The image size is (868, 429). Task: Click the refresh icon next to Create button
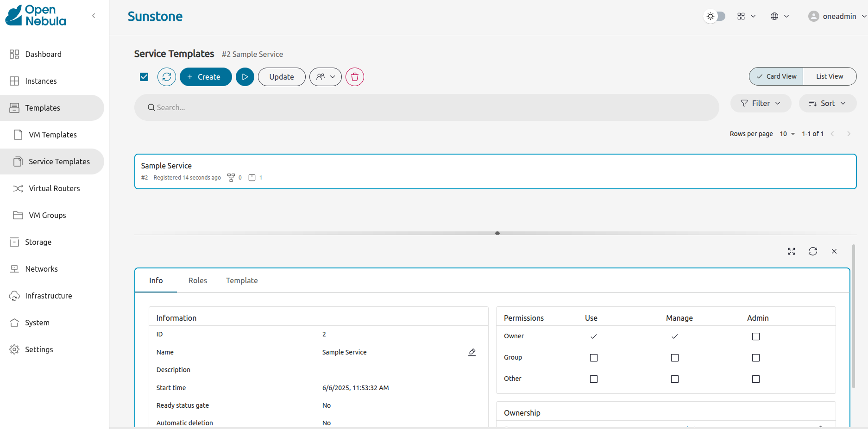coord(167,77)
